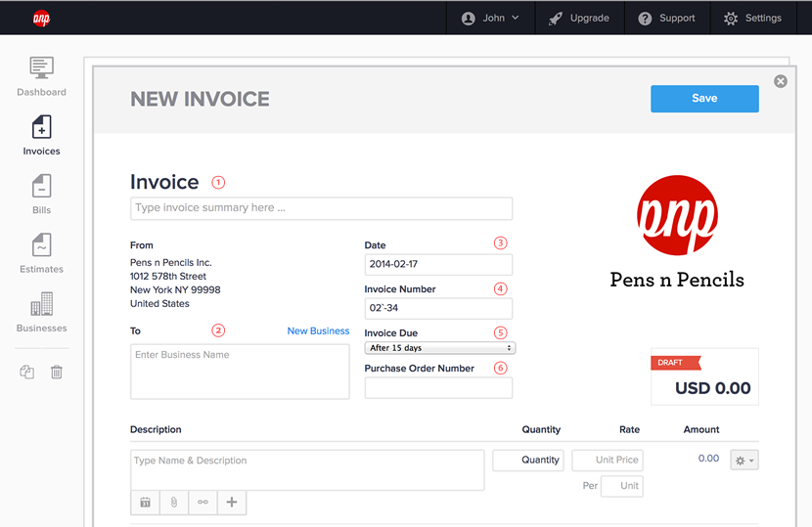Click the Pens n Pencils Inc. from address

point(171,262)
